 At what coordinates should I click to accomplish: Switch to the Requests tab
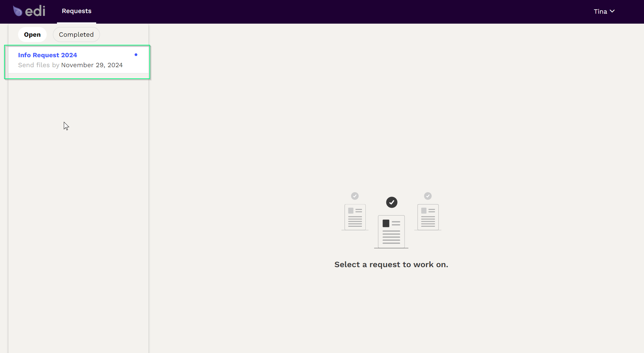point(77,11)
